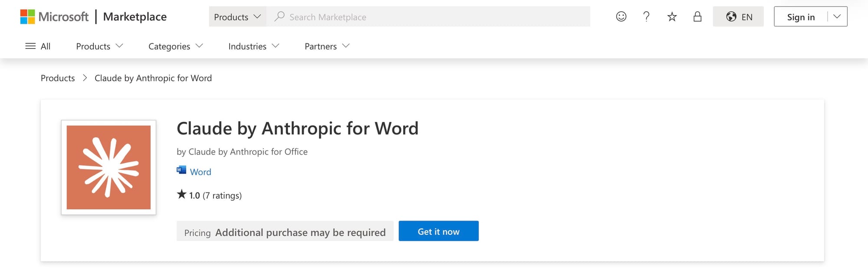
Task: Click the question mark help icon
Action: click(x=646, y=16)
